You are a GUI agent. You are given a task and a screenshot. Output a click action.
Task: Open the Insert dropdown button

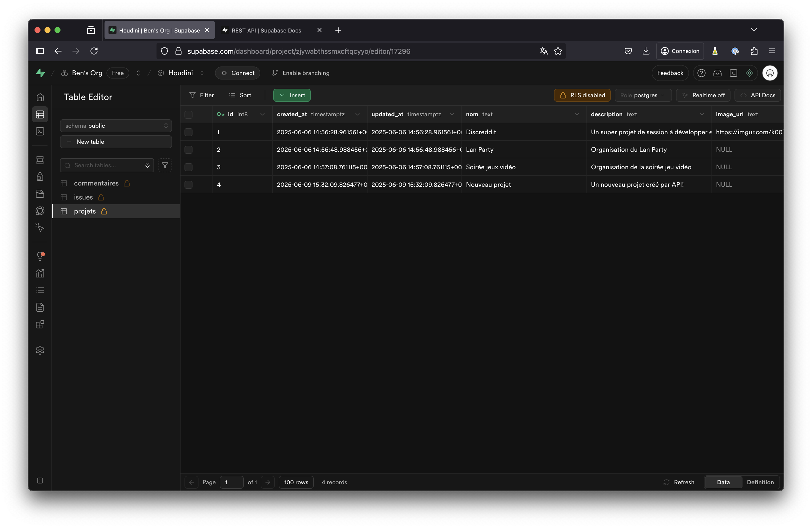pos(292,95)
